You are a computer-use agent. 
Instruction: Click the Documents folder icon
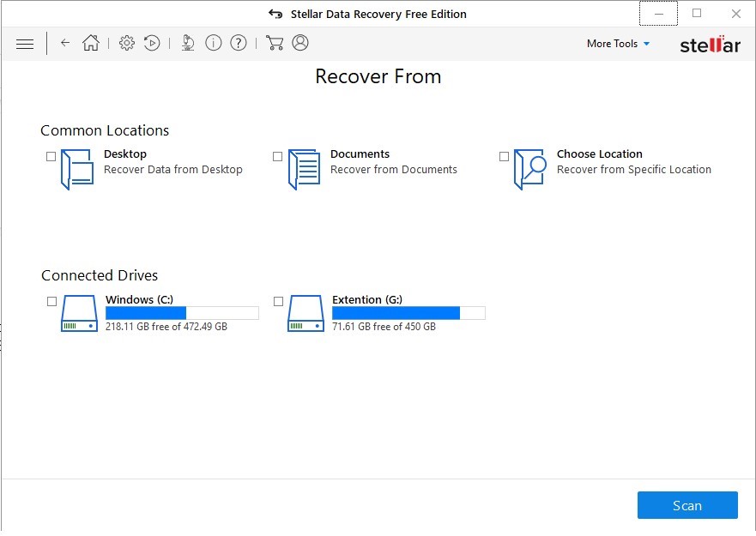[x=304, y=169]
